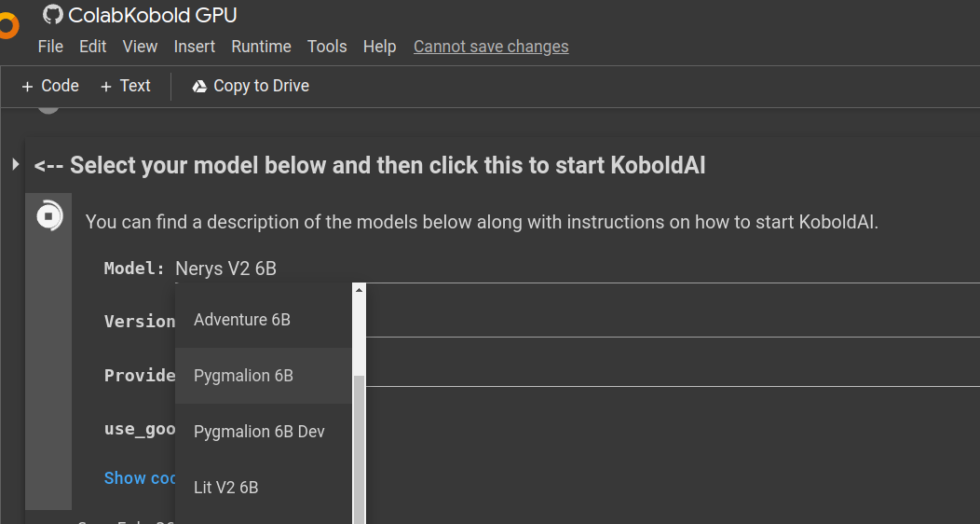Collapse the Select your model section

[15, 165]
